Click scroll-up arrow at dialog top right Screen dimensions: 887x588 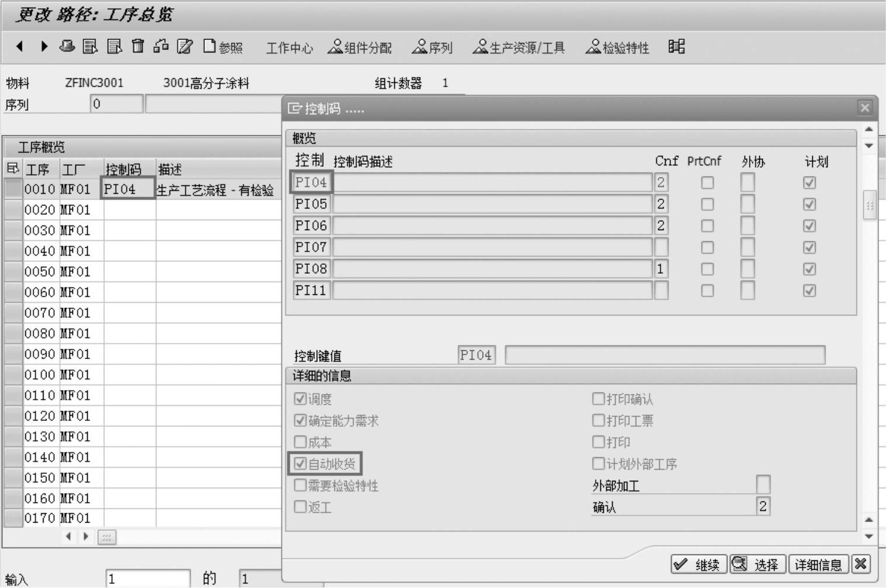869,128
